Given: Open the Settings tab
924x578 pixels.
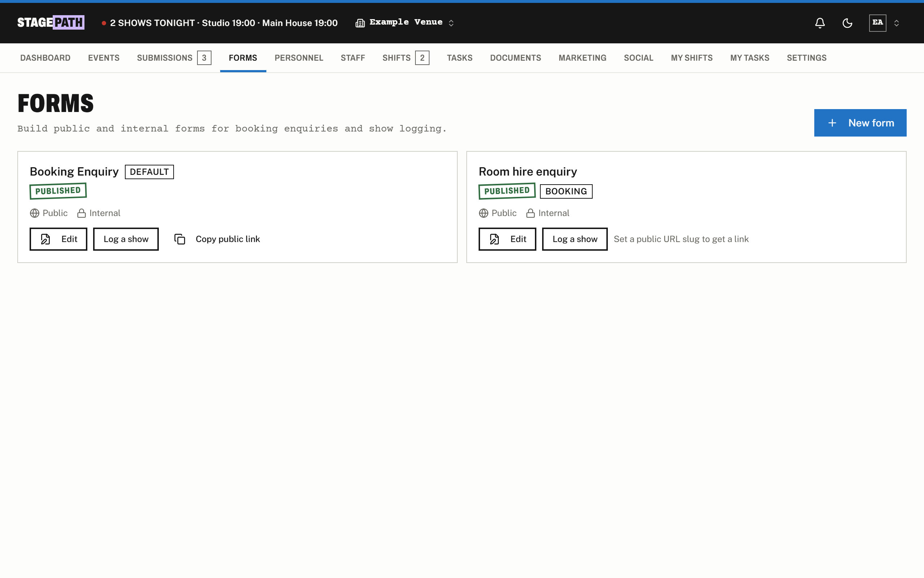Looking at the screenshot, I should click(x=806, y=58).
